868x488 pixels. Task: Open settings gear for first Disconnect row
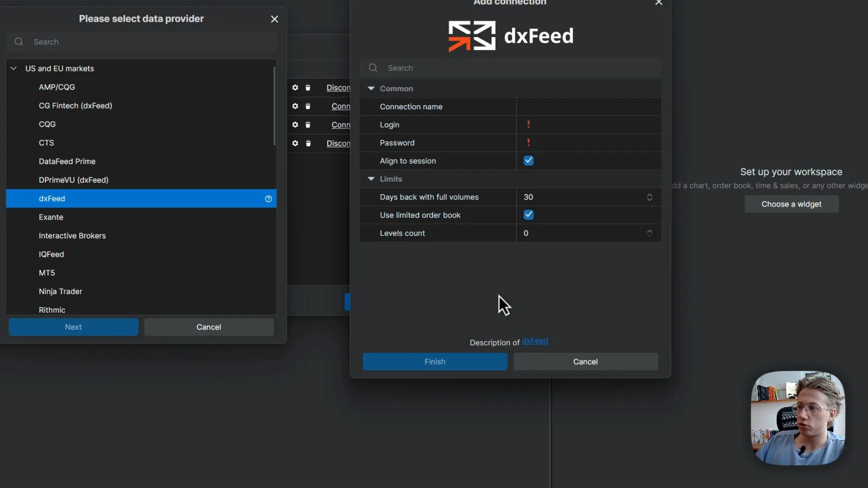click(x=295, y=88)
